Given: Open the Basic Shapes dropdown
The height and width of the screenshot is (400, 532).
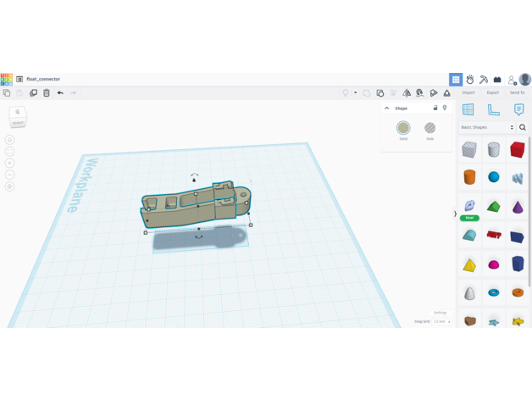Looking at the screenshot, I should [x=487, y=127].
